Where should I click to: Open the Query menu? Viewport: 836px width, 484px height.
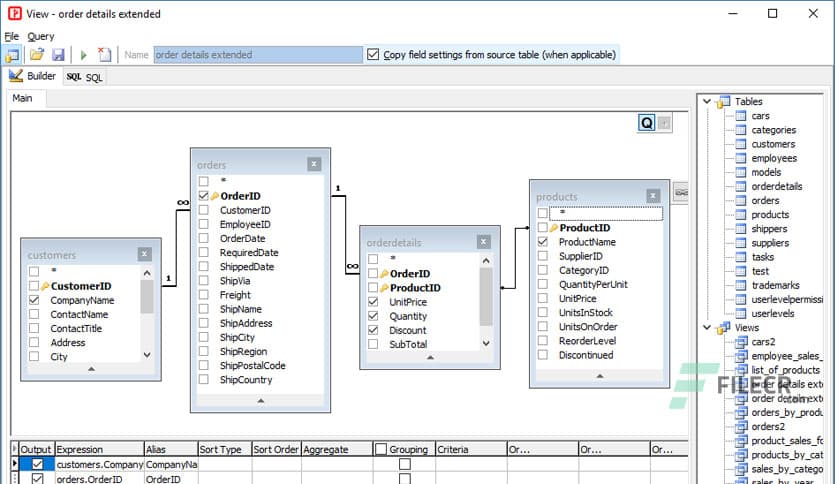(x=41, y=36)
